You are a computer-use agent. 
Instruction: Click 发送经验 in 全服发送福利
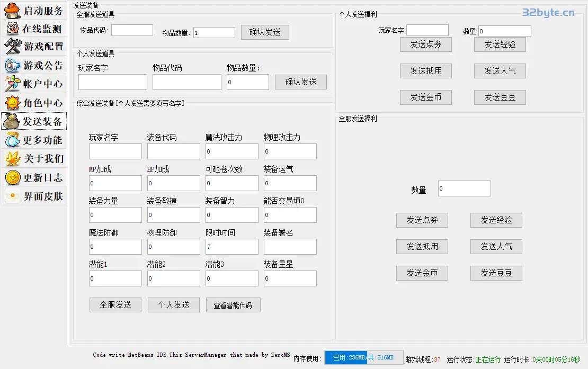496,220
